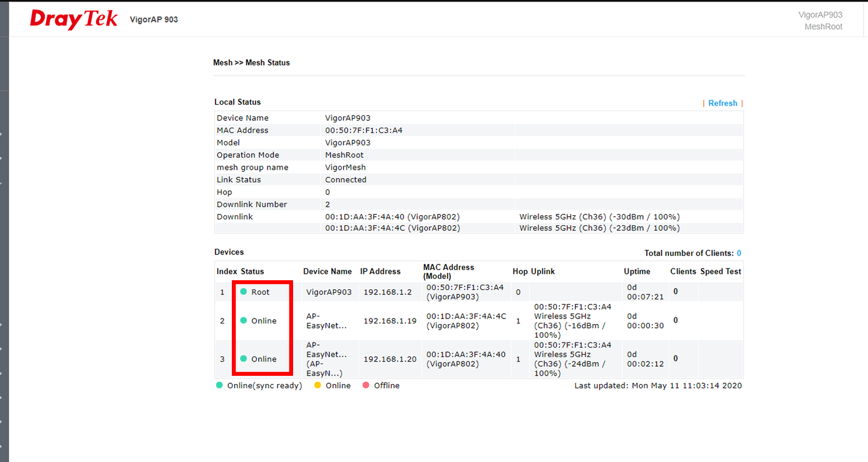Click the Mesh >> Mesh Status breadcrumb
Screen dimensions: 868x462
click(x=251, y=63)
